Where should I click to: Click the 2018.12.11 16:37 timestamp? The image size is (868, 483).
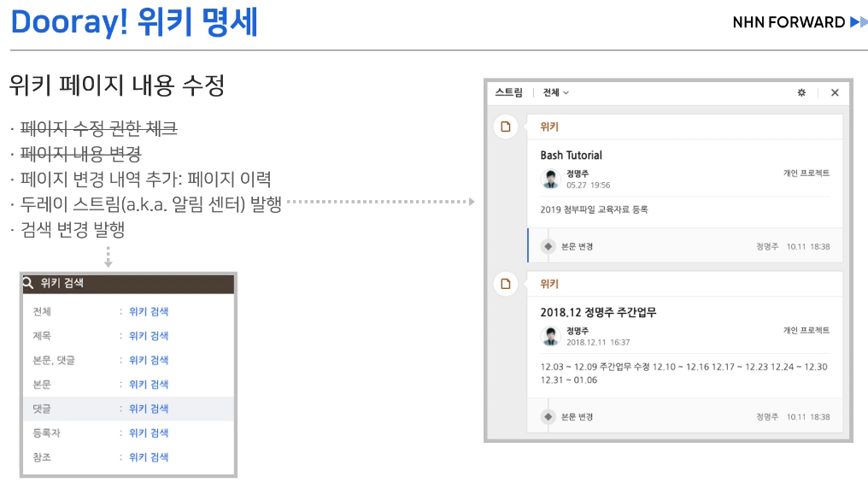[598, 342]
